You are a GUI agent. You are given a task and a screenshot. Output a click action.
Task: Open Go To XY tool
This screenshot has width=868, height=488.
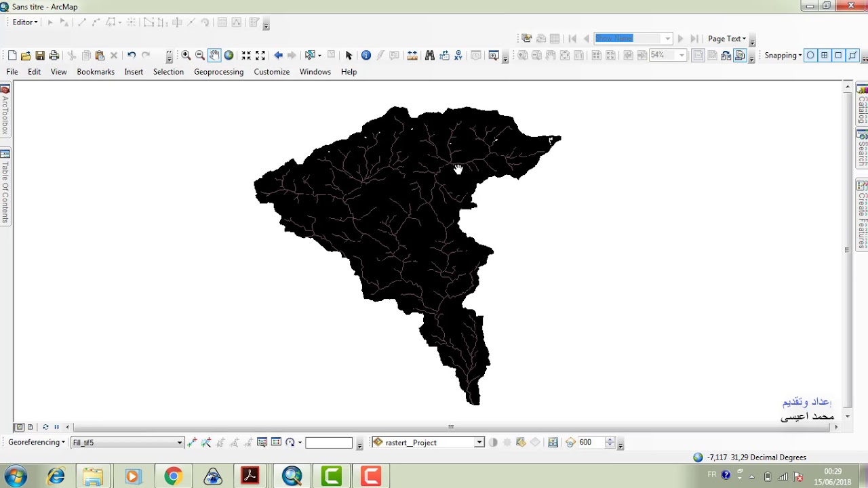coord(459,56)
